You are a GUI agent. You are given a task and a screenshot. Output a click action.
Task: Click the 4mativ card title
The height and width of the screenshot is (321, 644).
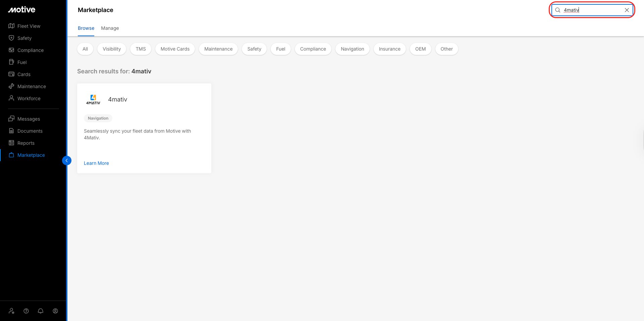tap(118, 100)
